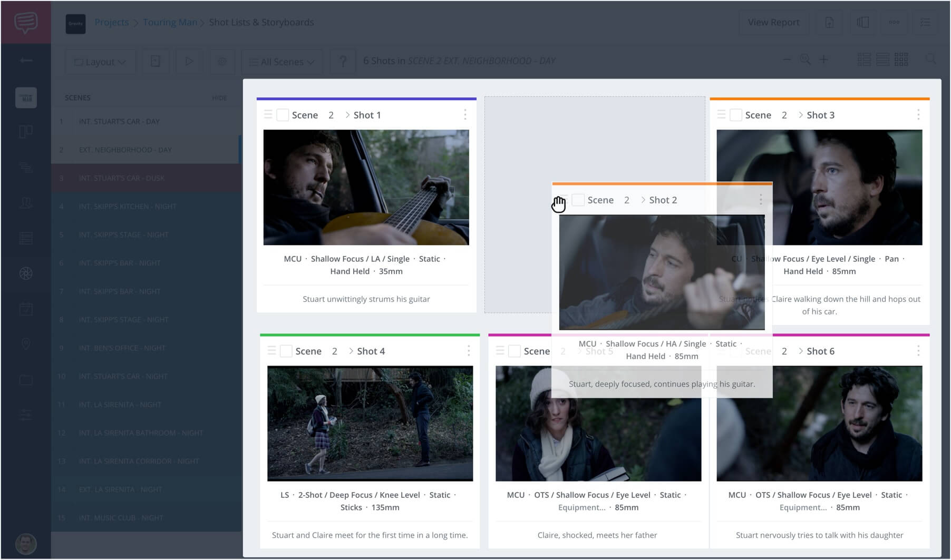Open the Projects breadcrumb link
Image resolution: width=951 pixels, height=560 pixels.
111,22
